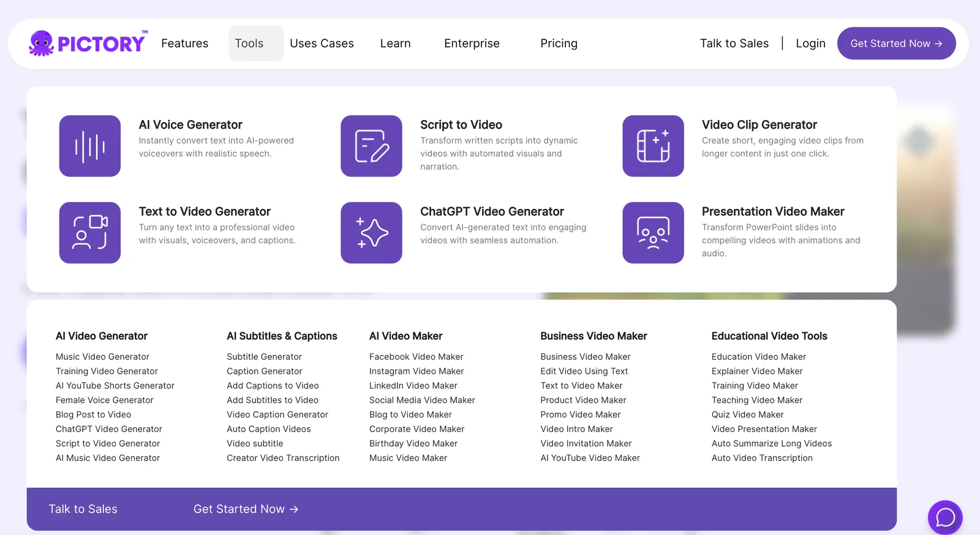Click Talk to Sales in purple footer
Screen dimensions: 980x535
pos(83,509)
